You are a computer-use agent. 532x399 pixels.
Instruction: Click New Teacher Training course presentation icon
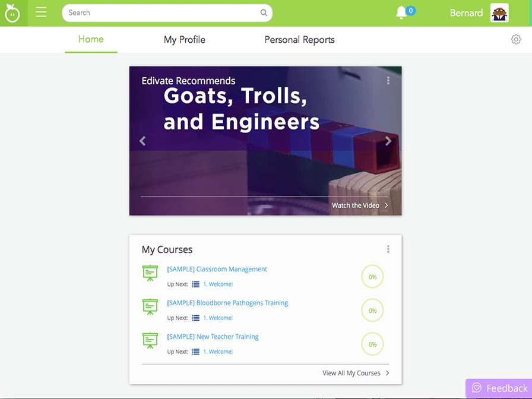coord(150,341)
